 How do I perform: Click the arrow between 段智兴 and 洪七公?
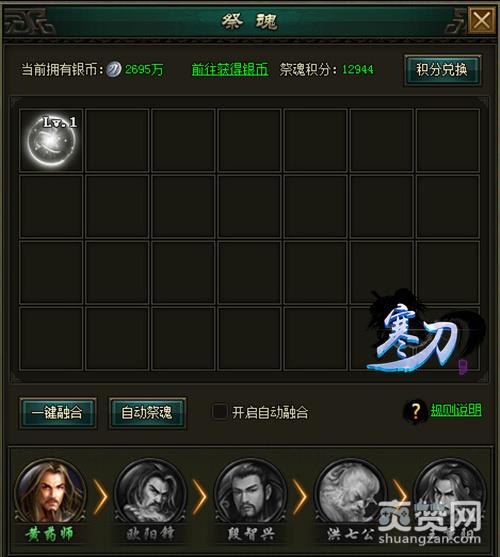tap(300, 497)
